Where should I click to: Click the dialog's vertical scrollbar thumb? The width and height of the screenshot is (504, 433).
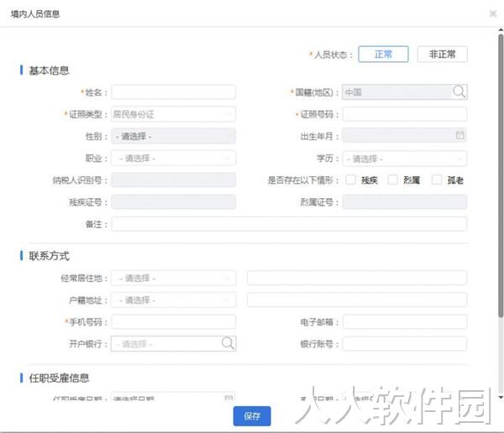point(501,175)
